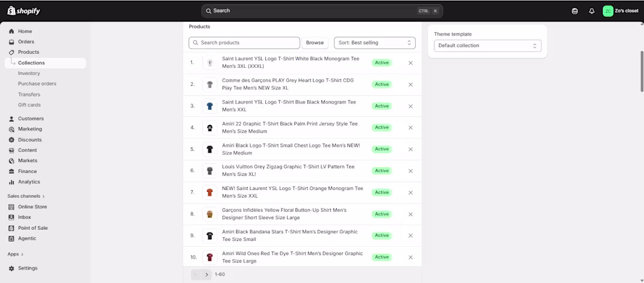Click the Amiri Black Logo tee thumbnail
This screenshot has height=283, width=644.
210,149
